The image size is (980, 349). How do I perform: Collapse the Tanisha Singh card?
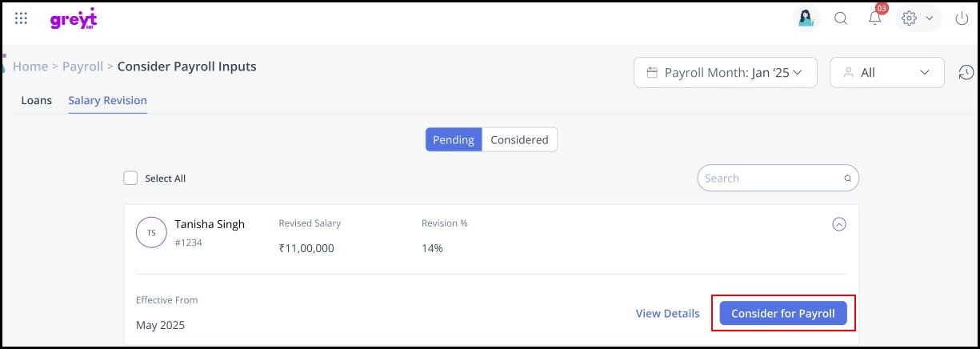click(839, 225)
